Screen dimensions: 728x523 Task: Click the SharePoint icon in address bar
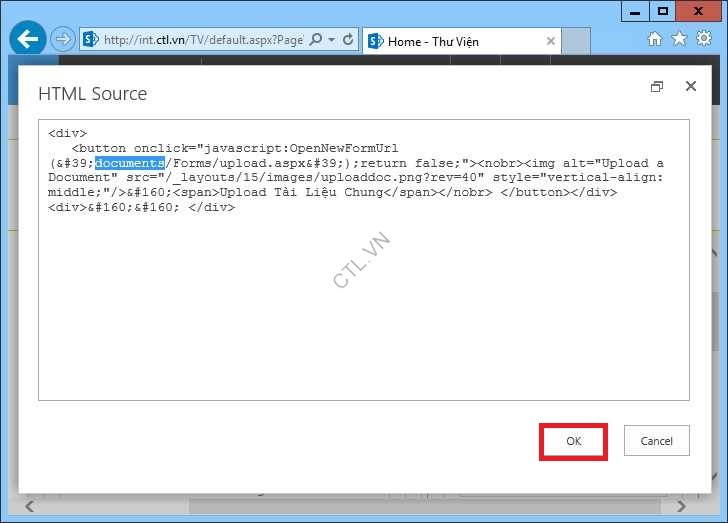click(91, 40)
